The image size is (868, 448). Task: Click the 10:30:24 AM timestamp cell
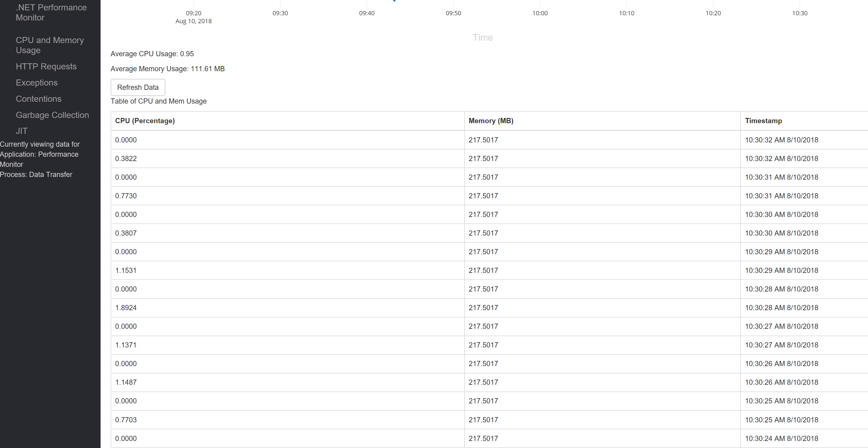pos(781,438)
